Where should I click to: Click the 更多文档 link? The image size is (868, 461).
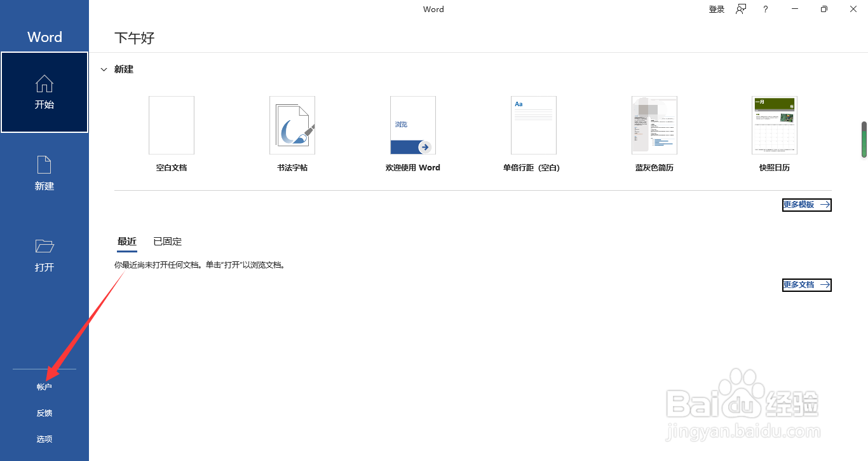pos(806,285)
